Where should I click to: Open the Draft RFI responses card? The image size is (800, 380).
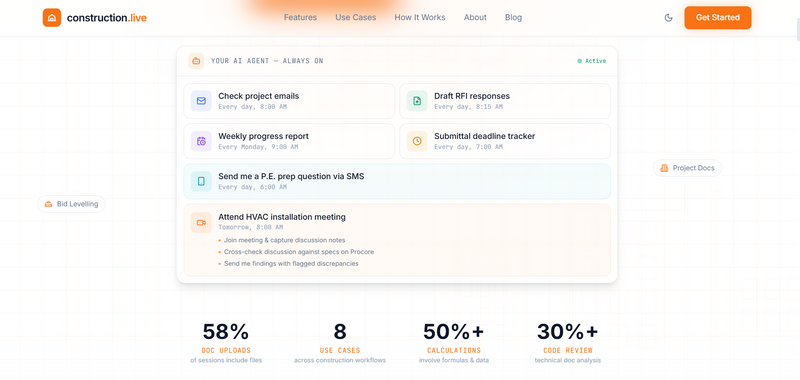tap(505, 101)
